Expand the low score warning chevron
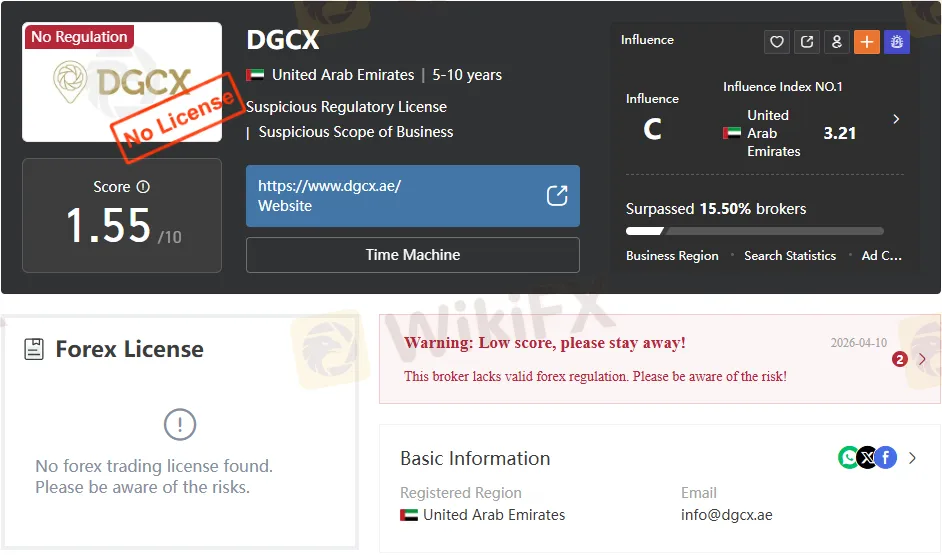The image size is (942, 555). (922, 359)
